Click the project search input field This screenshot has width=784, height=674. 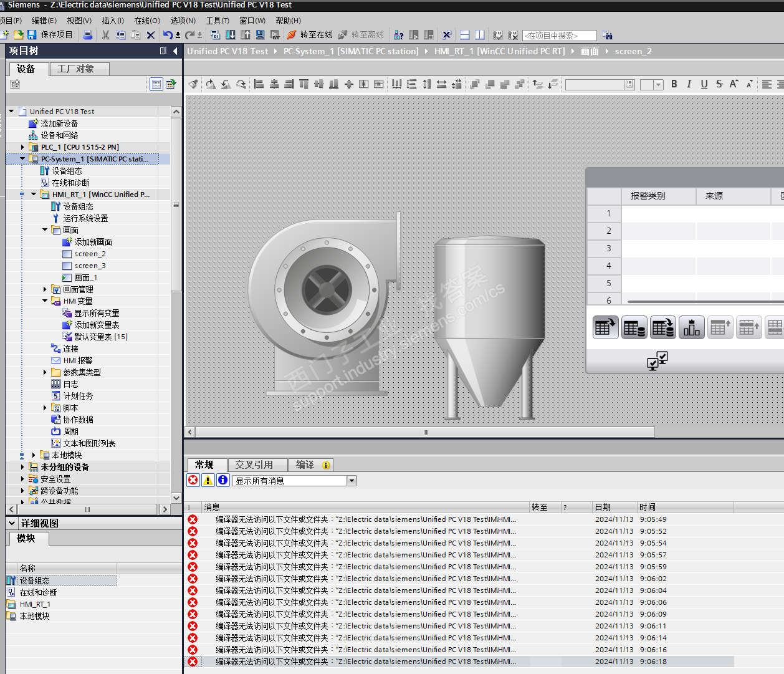[559, 36]
